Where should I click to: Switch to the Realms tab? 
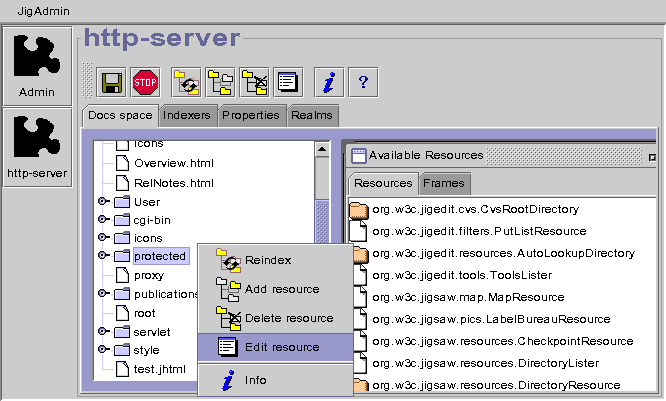pos(312,116)
